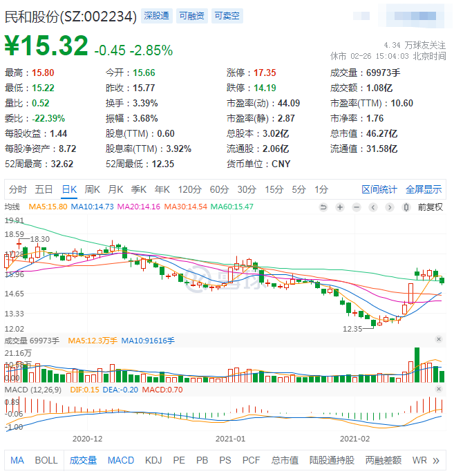
Task: Switch to the 1分 interval tab
Action: click(x=321, y=189)
